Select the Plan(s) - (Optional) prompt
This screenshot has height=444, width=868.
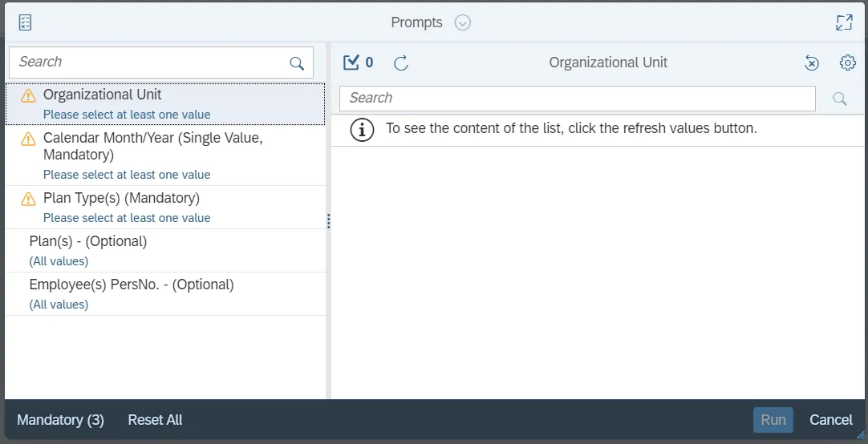164,250
